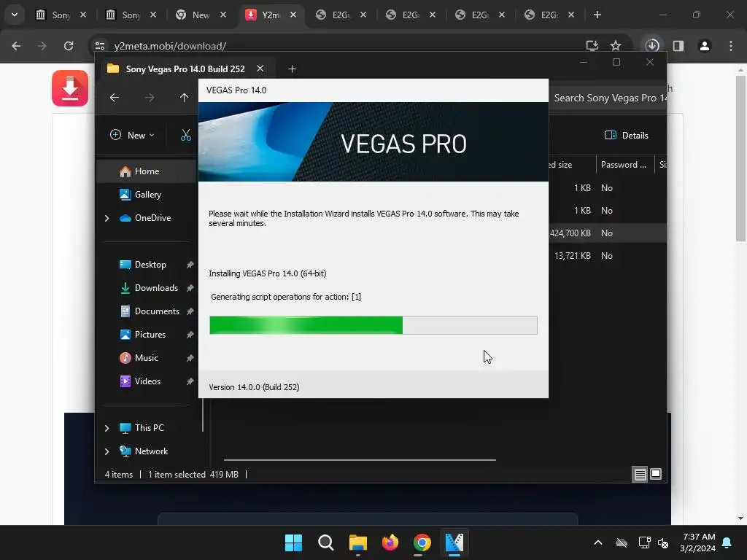Launch Firefox from taskbar
This screenshot has width=747, height=560.
(390, 542)
